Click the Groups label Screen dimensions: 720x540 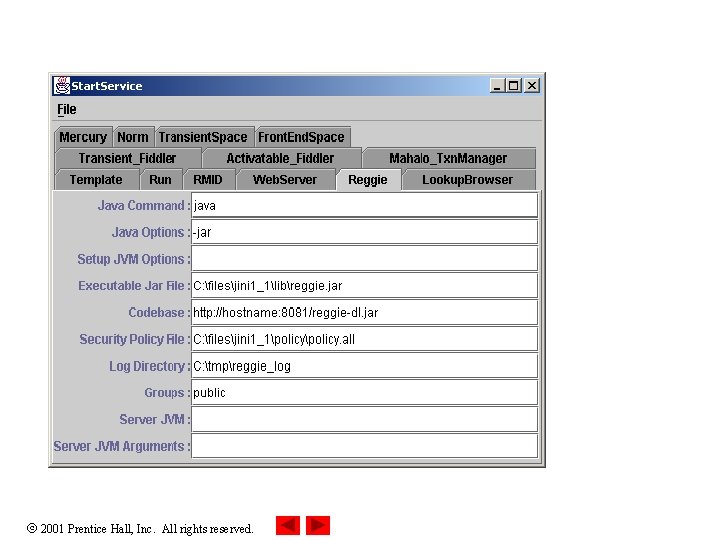(x=167, y=393)
